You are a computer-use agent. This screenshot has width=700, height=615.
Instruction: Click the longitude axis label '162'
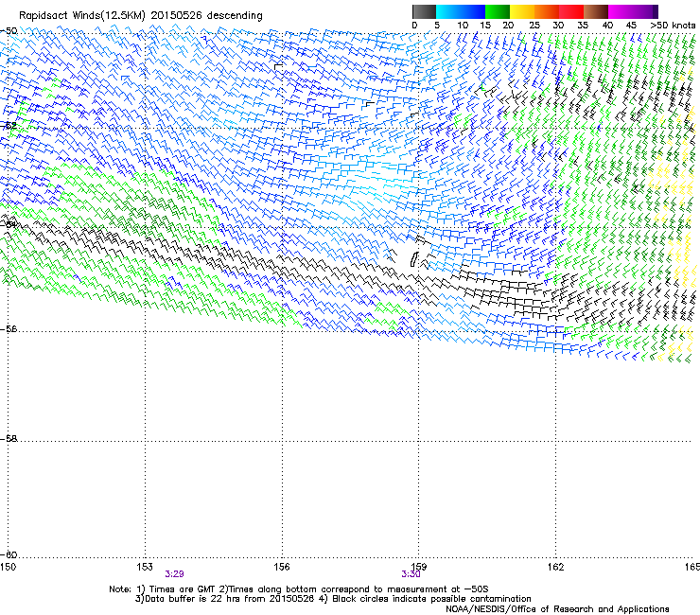(x=556, y=567)
